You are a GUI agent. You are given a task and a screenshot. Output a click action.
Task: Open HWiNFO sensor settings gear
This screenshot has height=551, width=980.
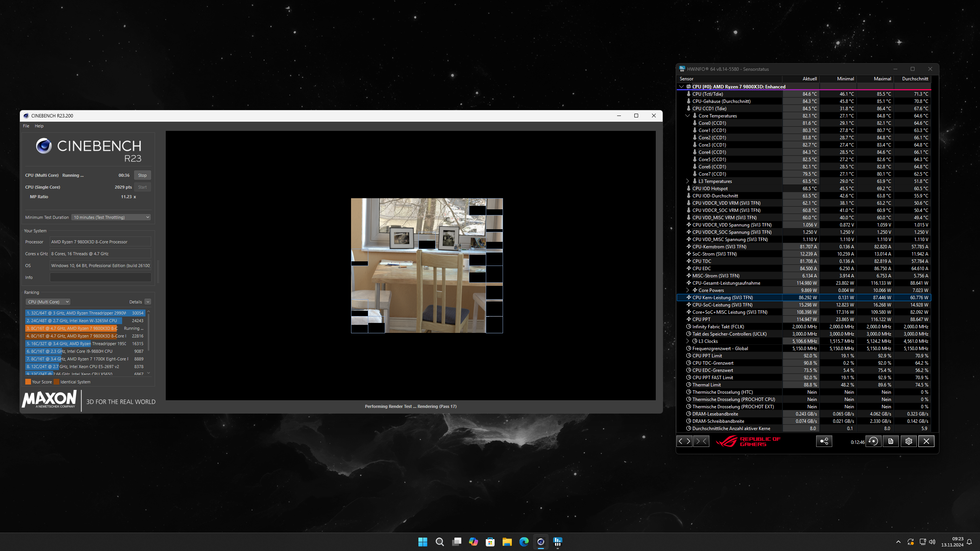[908, 441]
